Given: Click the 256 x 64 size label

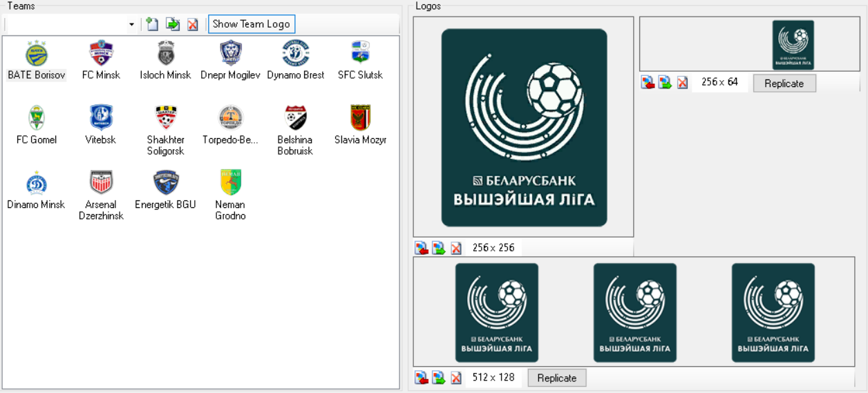Looking at the screenshot, I should point(719,82).
